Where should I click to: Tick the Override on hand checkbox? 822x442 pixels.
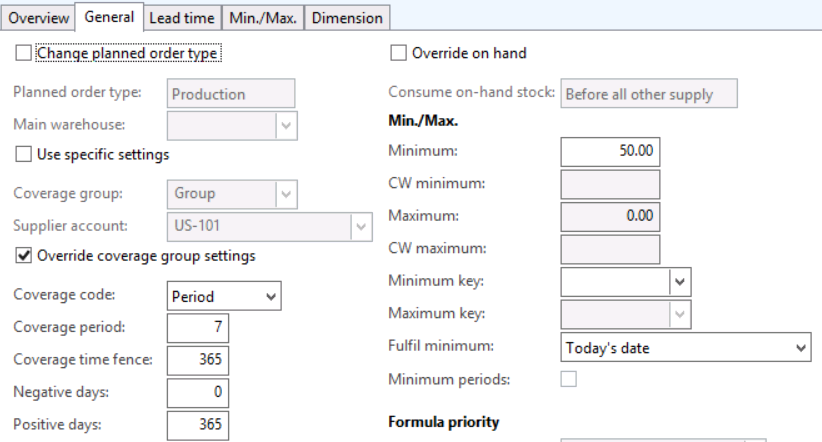(x=398, y=53)
